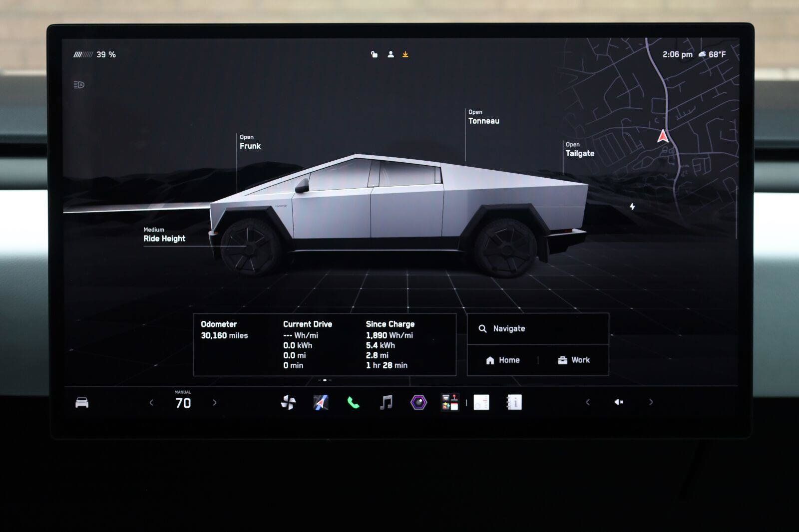Navigate to Work

(574, 360)
